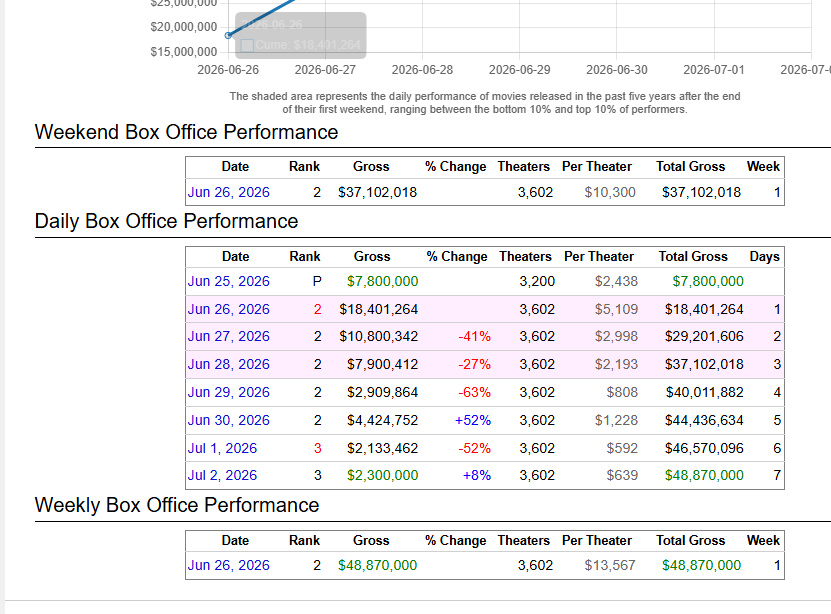Click the % Change header in daily table
831x614 pixels.
click(x=457, y=257)
